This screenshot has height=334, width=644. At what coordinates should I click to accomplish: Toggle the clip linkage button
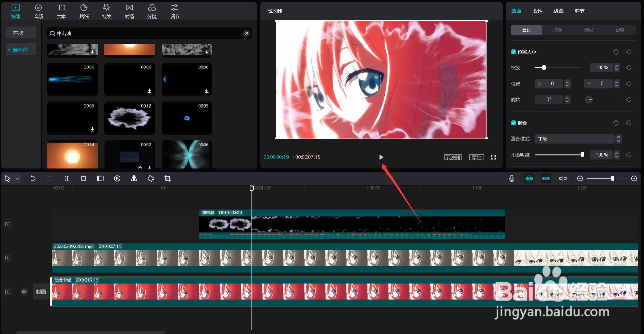(x=546, y=178)
